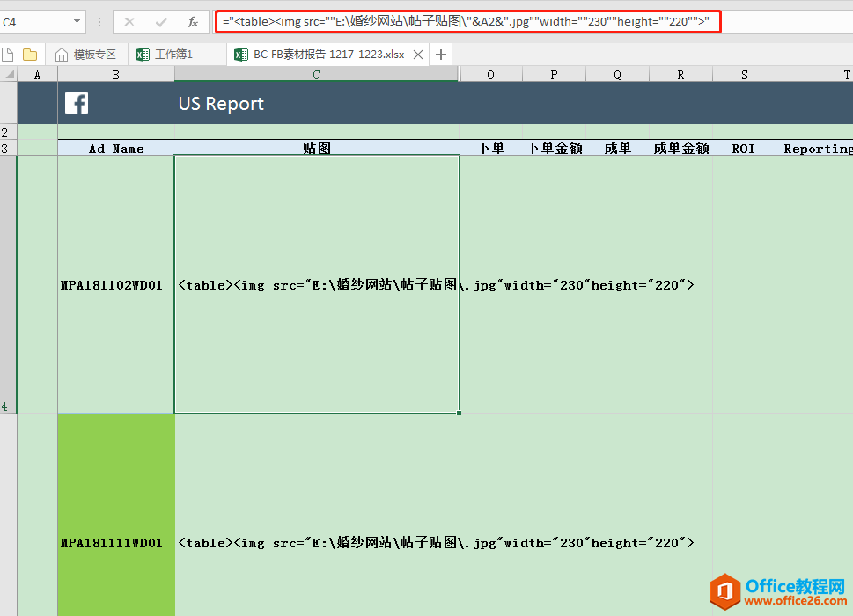Click the img formula text in row 4
The height and width of the screenshot is (616, 853).
(436, 285)
